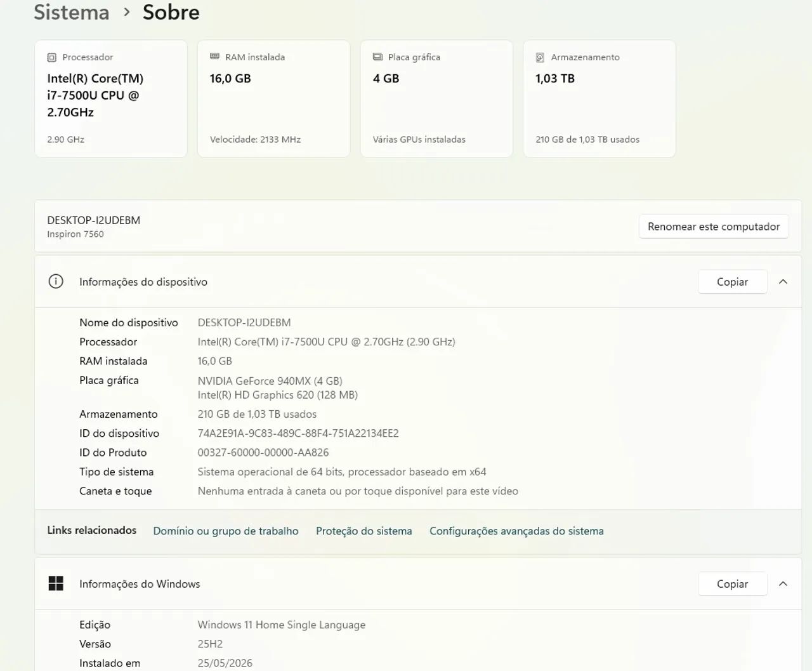Screen dimensions: 812x671
Task: Open Domínio ou grupo de trabalho link
Action: tap(226, 531)
